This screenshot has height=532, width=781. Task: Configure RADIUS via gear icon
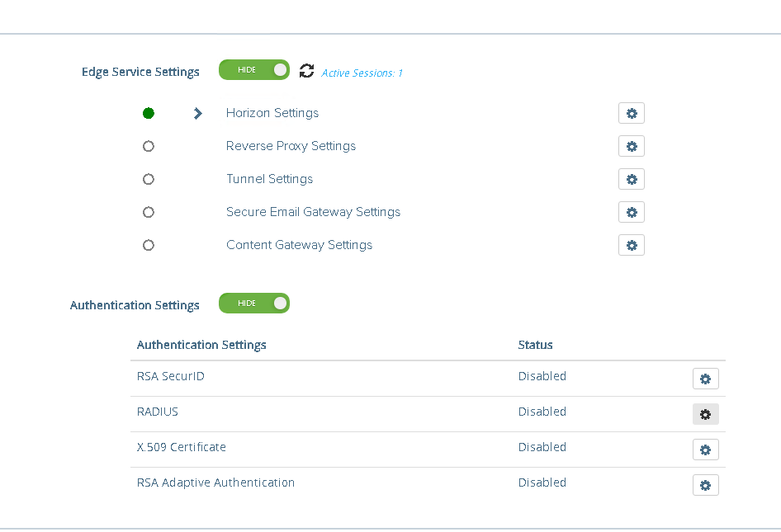[705, 414]
